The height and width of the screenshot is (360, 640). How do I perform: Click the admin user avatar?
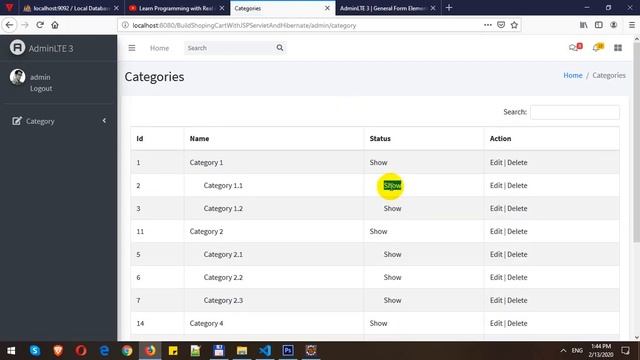point(18,77)
